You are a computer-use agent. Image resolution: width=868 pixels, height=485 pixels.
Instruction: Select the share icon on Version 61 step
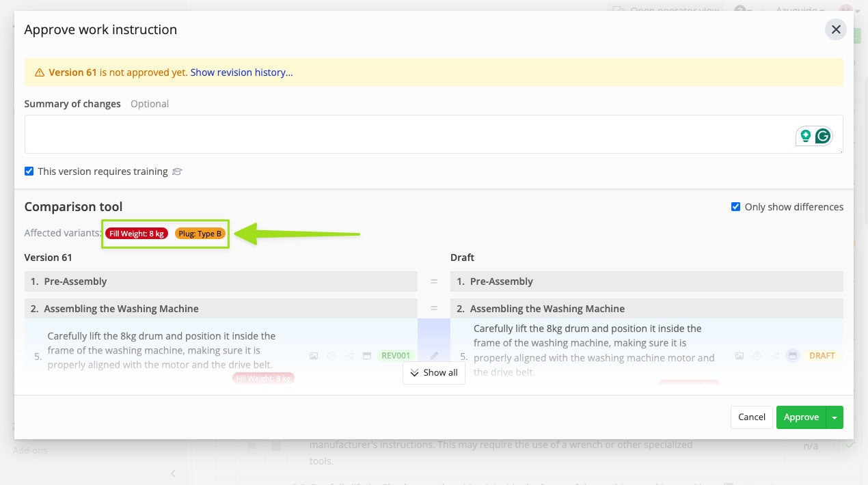(349, 355)
